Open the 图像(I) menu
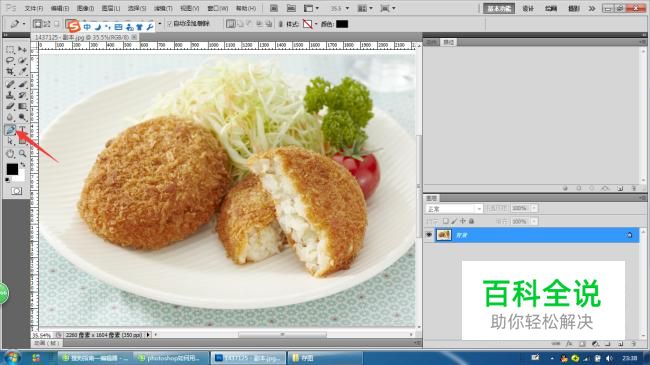This screenshot has height=365, width=650. 85,8
